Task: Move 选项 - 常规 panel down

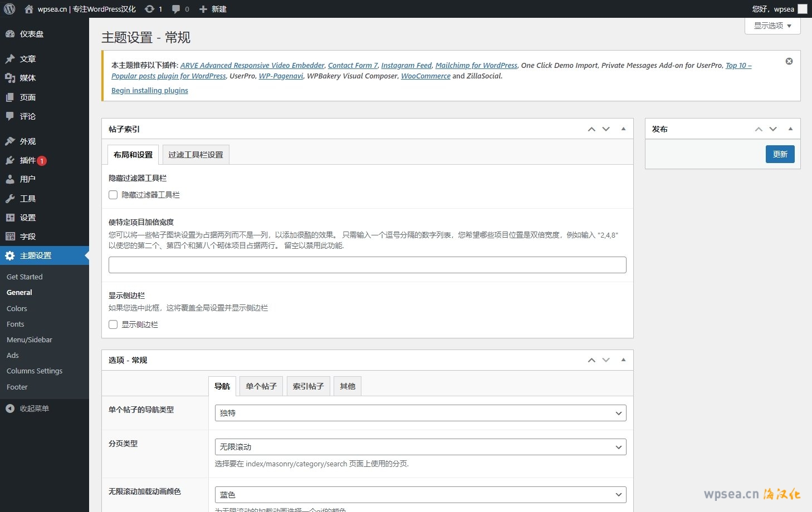Action: [x=606, y=360]
